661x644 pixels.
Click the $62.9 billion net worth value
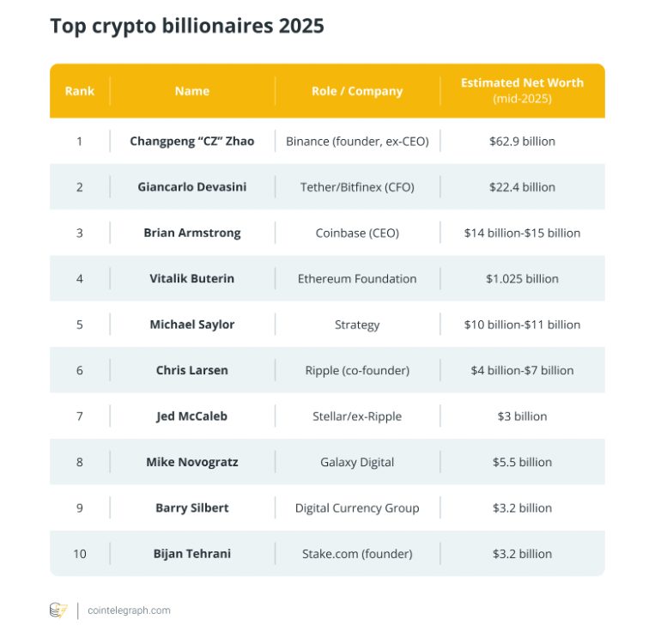[522, 141]
